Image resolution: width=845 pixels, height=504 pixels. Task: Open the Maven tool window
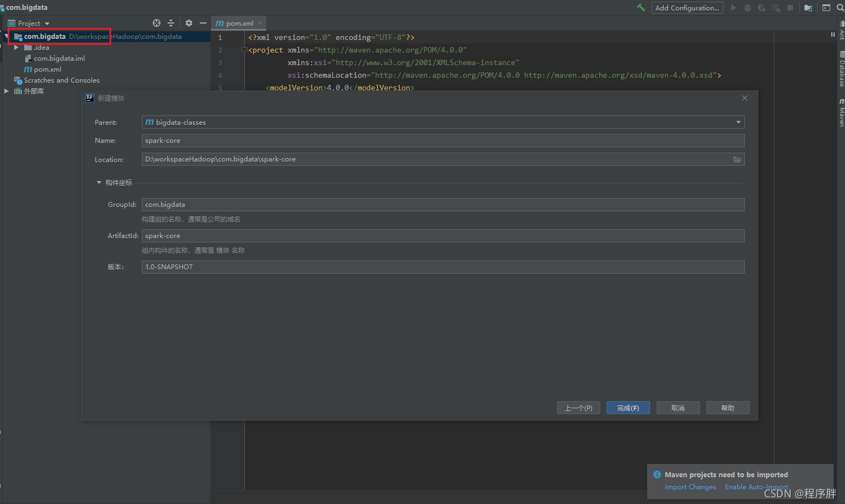(x=841, y=113)
